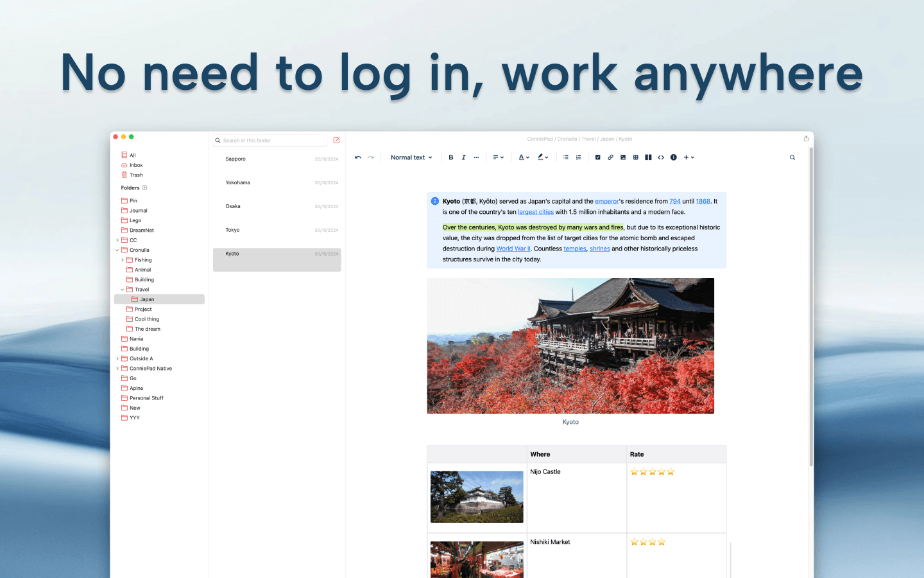Open the Normal text style dropdown
The height and width of the screenshot is (578, 924).
(411, 157)
